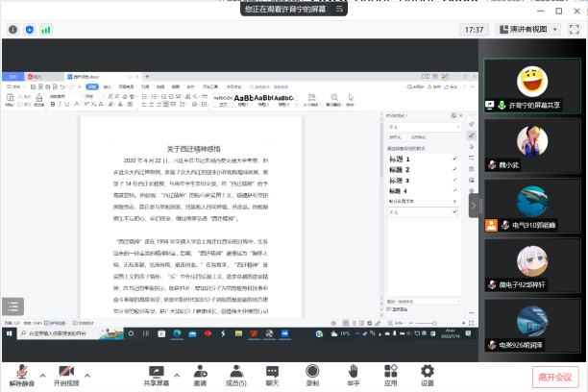The width and height of the screenshot is (588, 392).
Task: Collapse the WPS ribbon chevron
Action: click(x=472, y=86)
